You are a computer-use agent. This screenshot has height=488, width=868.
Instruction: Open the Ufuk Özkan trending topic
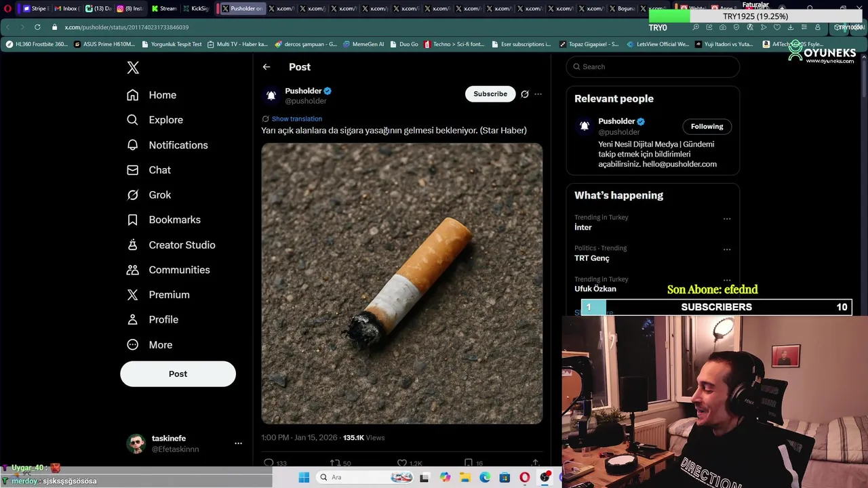pyautogui.click(x=595, y=289)
